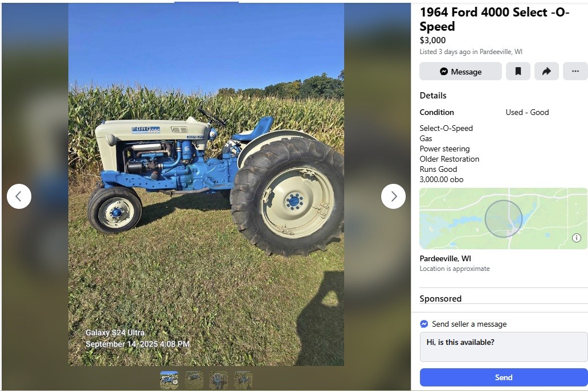
Task: Select the fourth photo thumbnail
Action: click(243, 380)
